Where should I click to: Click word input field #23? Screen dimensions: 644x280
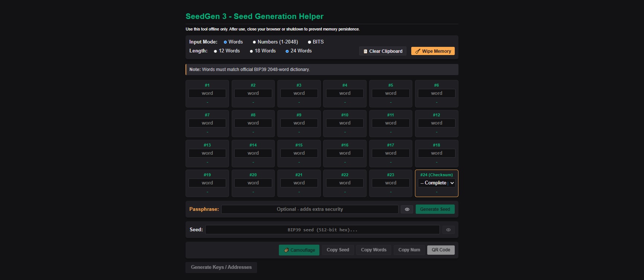(391, 183)
